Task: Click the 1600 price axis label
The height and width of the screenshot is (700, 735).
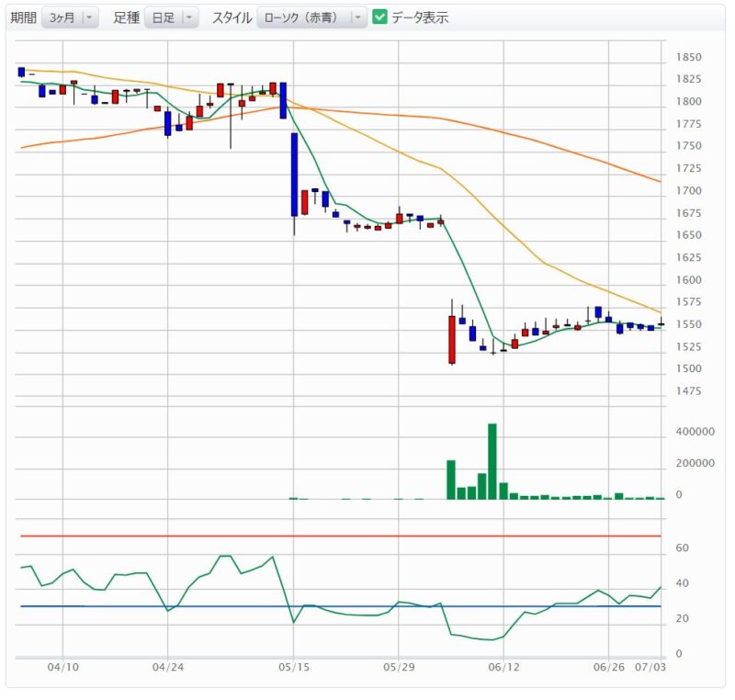Action: [688, 279]
